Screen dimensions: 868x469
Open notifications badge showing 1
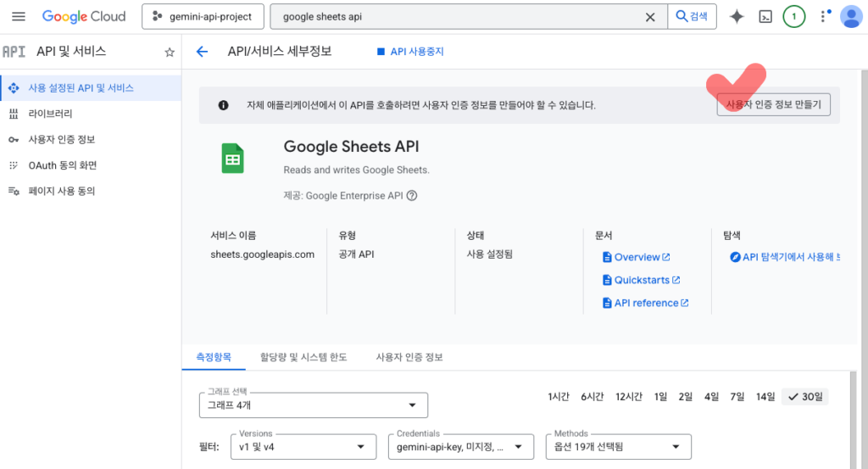click(793, 17)
